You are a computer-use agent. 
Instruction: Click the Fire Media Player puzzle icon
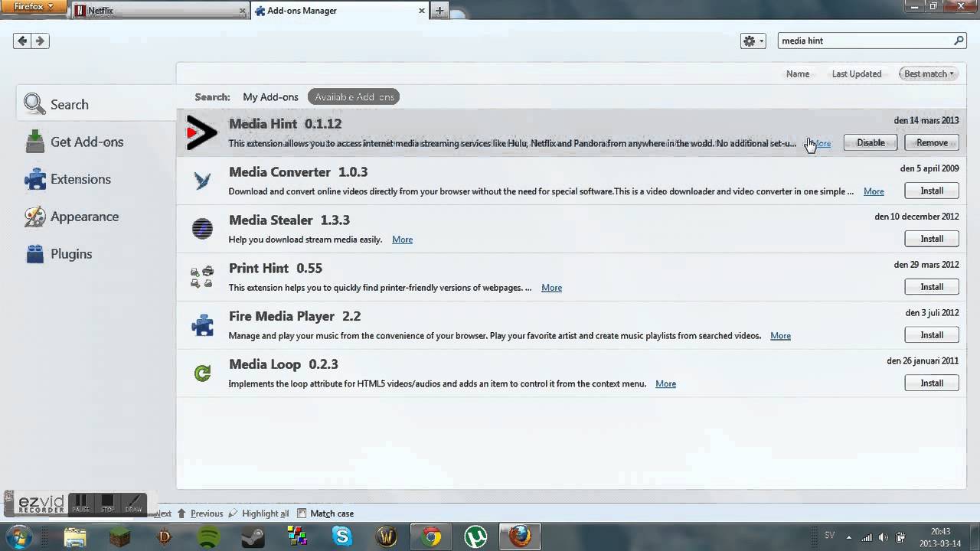pyautogui.click(x=202, y=325)
